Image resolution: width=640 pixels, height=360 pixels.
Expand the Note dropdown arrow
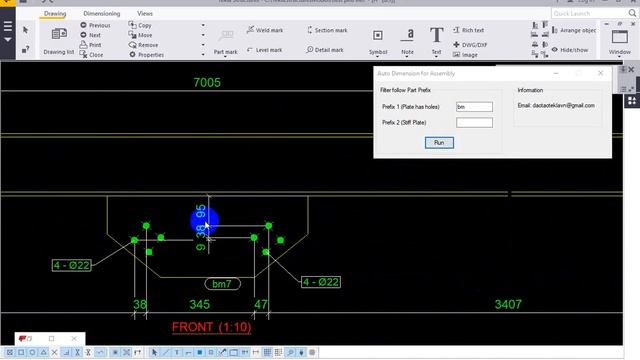click(407, 57)
